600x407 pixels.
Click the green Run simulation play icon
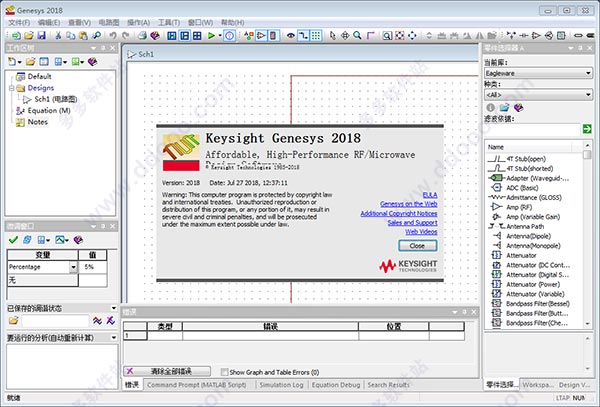[211, 36]
